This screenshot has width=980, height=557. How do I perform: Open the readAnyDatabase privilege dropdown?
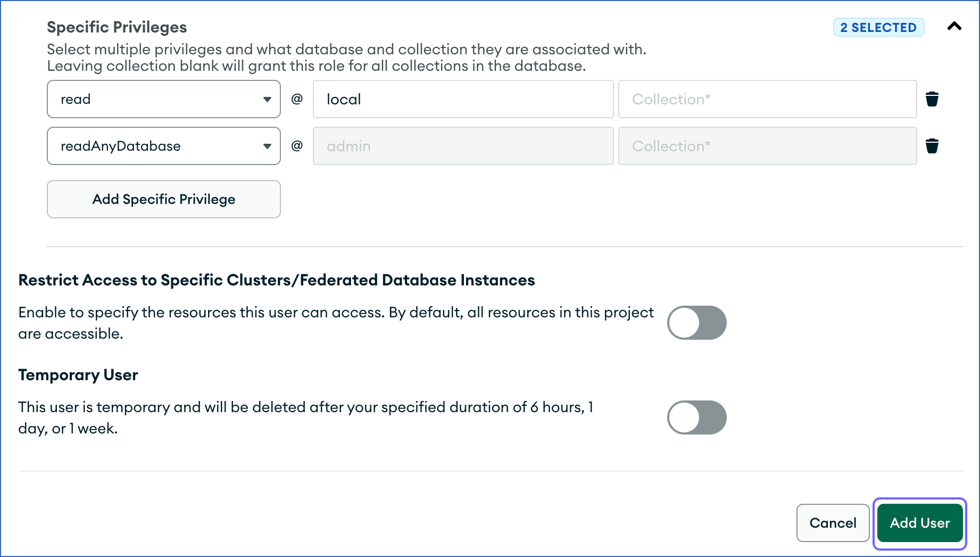coord(164,146)
